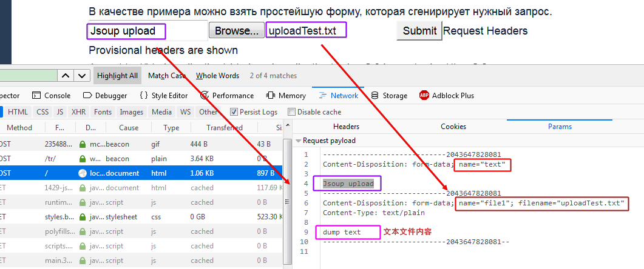Screen dimensions: 644x269
Task: Click the Debugger tool icon
Action: [87, 96]
